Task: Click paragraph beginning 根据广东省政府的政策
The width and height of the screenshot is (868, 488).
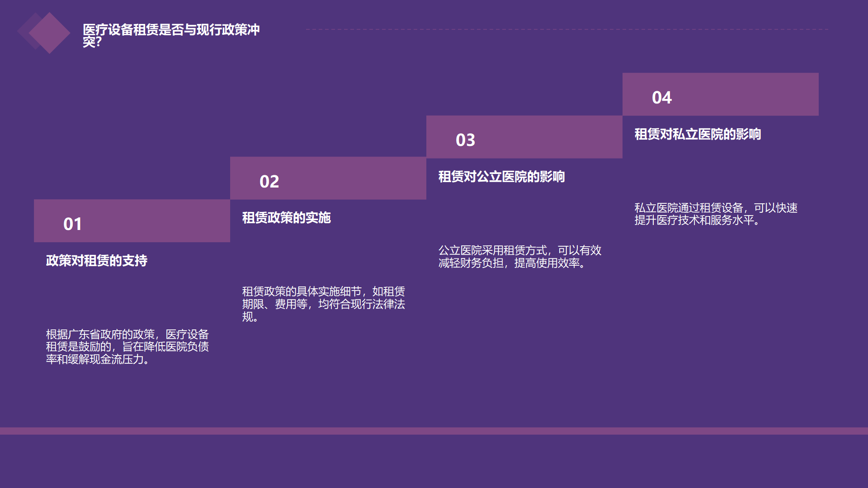Action: coord(127,347)
